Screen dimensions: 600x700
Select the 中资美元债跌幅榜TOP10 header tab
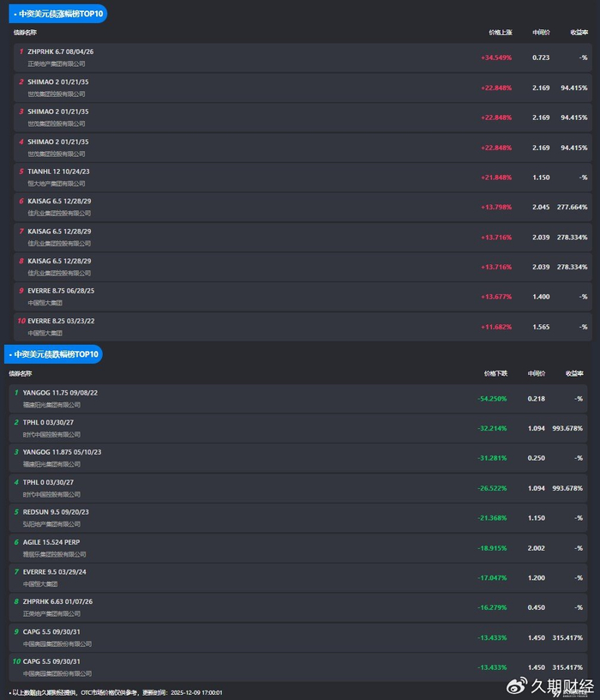point(54,353)
